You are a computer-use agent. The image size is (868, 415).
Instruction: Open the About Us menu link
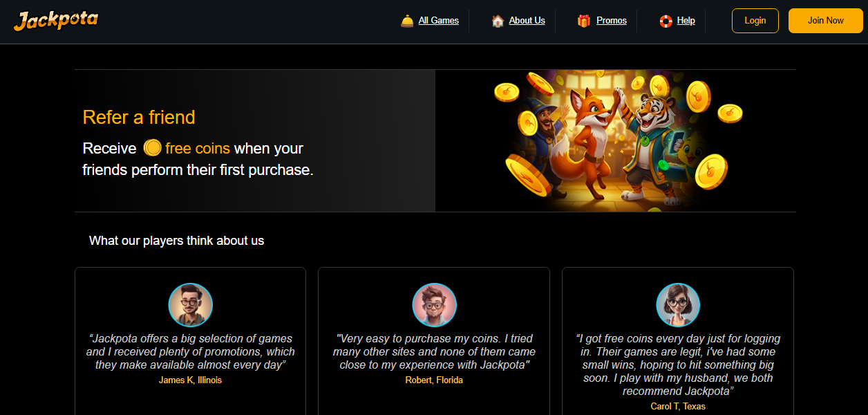[x=527, y=21]
